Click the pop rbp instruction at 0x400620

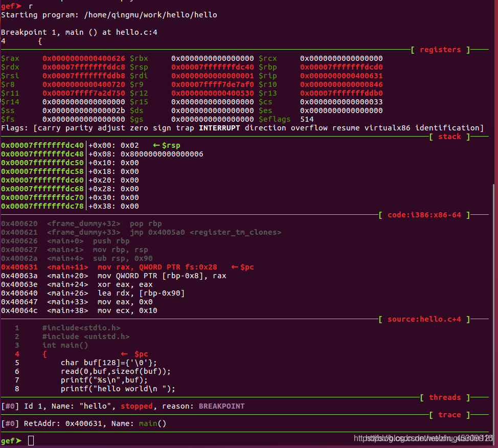(x=145, y=223)
